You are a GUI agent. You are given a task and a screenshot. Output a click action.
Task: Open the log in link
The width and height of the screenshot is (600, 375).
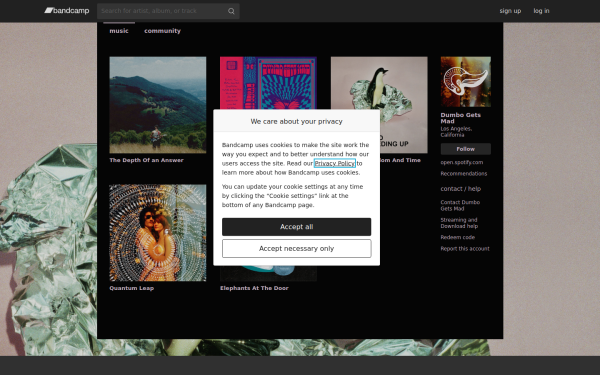[x=541, y=11]
